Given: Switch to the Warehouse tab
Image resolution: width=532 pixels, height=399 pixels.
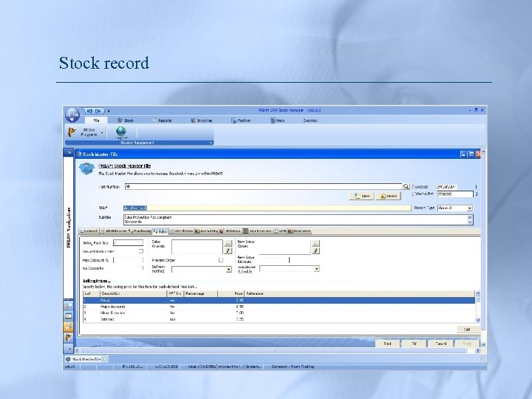Looking at the screenshot, I should pyautogui.click(x=181, y=231).
